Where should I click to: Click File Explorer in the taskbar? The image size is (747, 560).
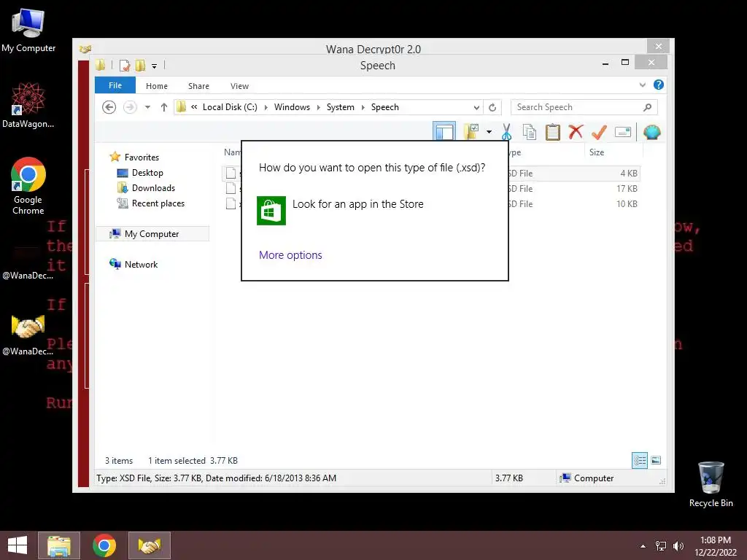pyautogui.click(x=59, y=545)
